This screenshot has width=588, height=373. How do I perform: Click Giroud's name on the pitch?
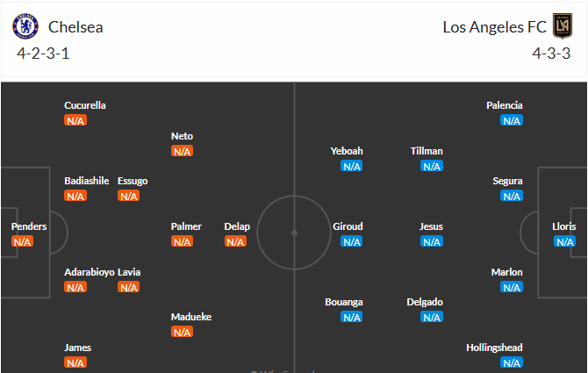click(x=348, y=226)
